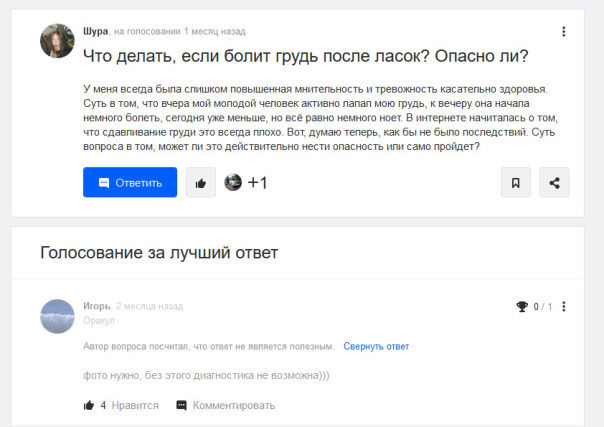Open Игорь's profile avatar
Screen dimensions: 604x427
(x=57, y=316)
